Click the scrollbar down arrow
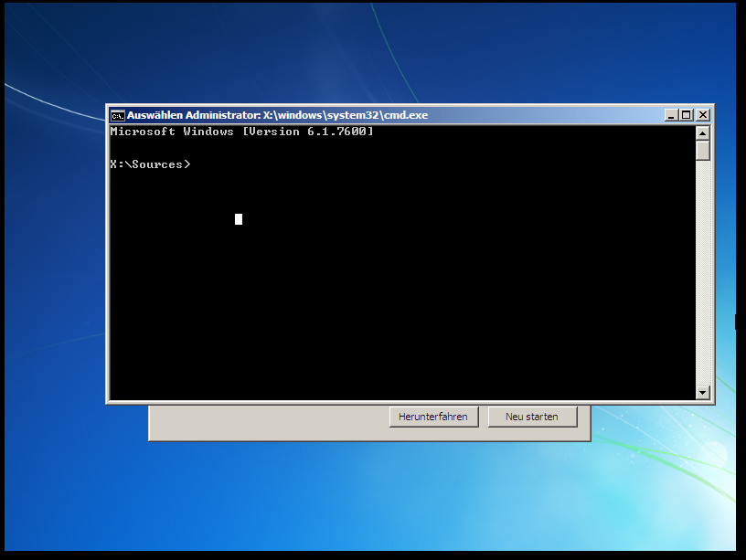746x560 pixels. pos(703,392)
